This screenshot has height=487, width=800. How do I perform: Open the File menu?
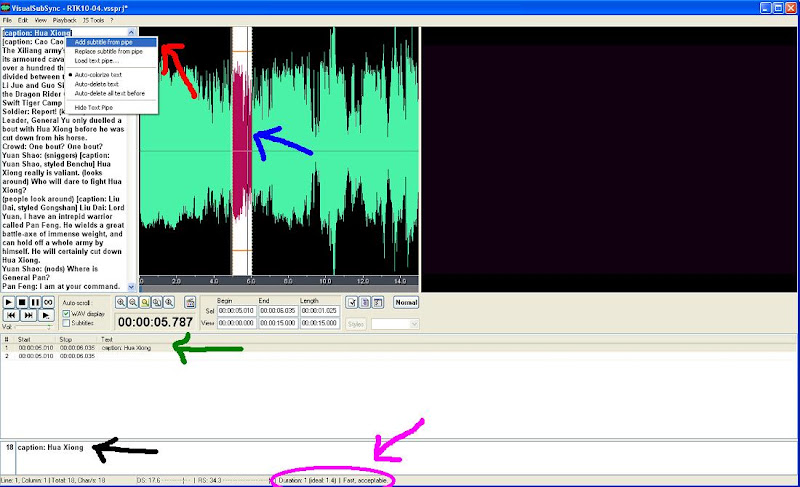click(7, 20)
